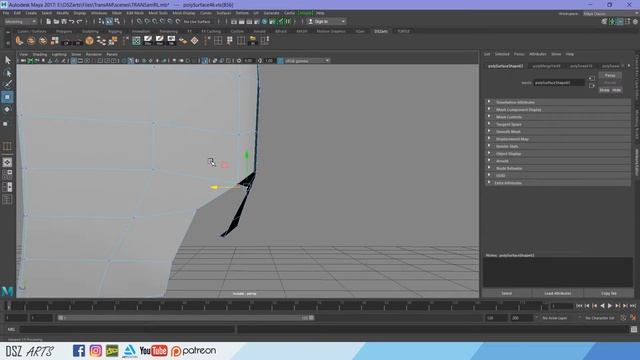Switch to the DSZarts shelf tab
Image resolution: width=640 pixels, height=360 pixels.
click(x=381, y=31)
